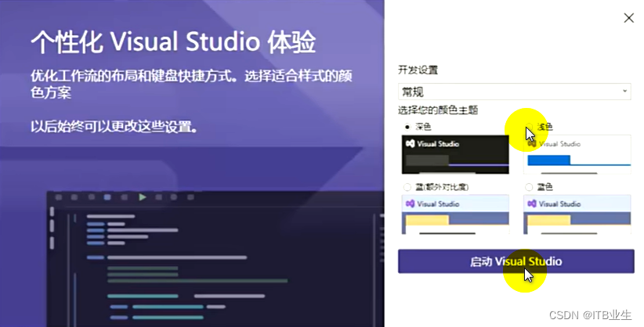Image resolution: width=644 pixels, height=327 pixels.
Task: Click the 以后始终可以更改这些设置 text
Action: pyautogui.click(x=114, y=127)
